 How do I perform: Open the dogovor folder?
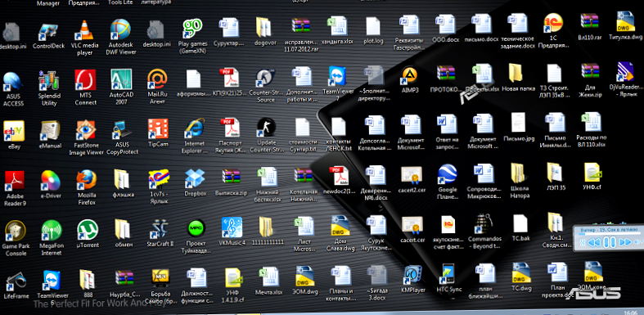(x=265, y=32)
